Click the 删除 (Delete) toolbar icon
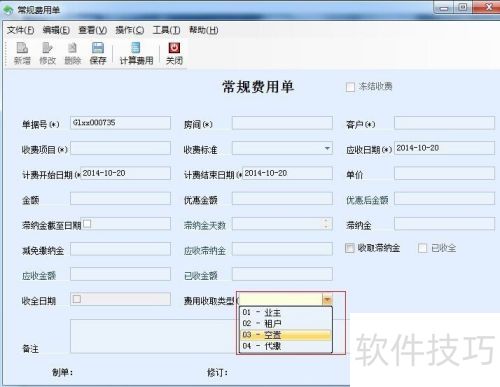500x387 pixels. tap(73, 53)
